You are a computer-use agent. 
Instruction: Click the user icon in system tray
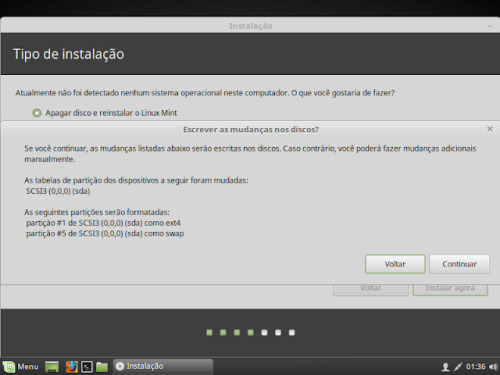click(x=445, y=367)
